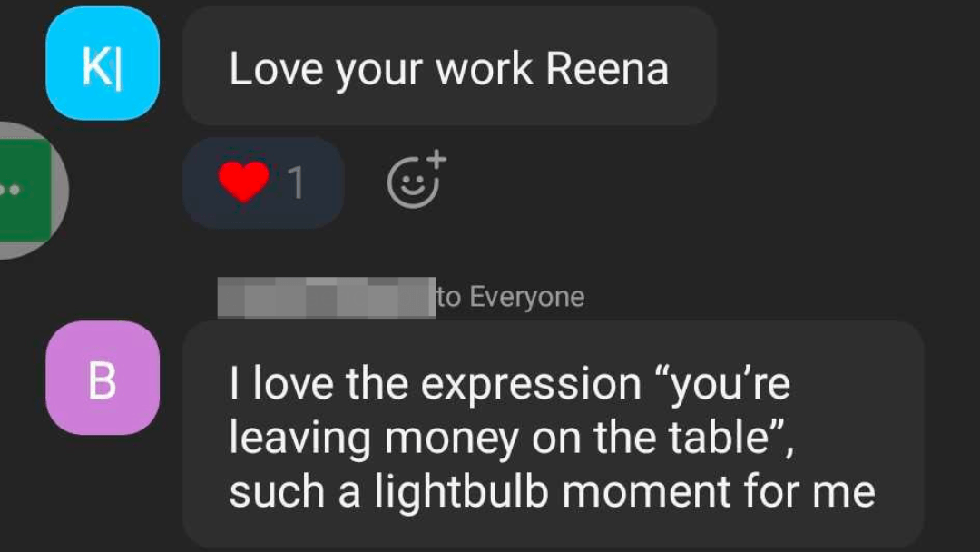Click the dots inside the green avatar
Screen dimensions: 980x552
pos(11,189)
